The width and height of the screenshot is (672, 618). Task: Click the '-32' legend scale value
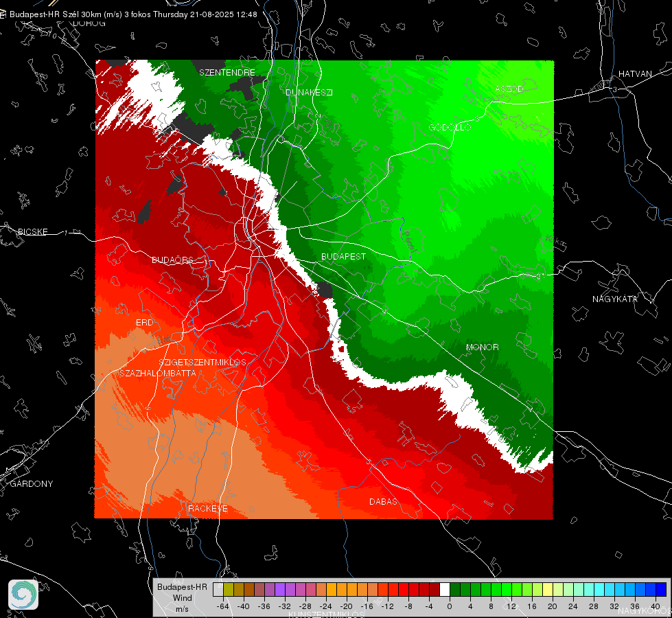pos(284,606)
